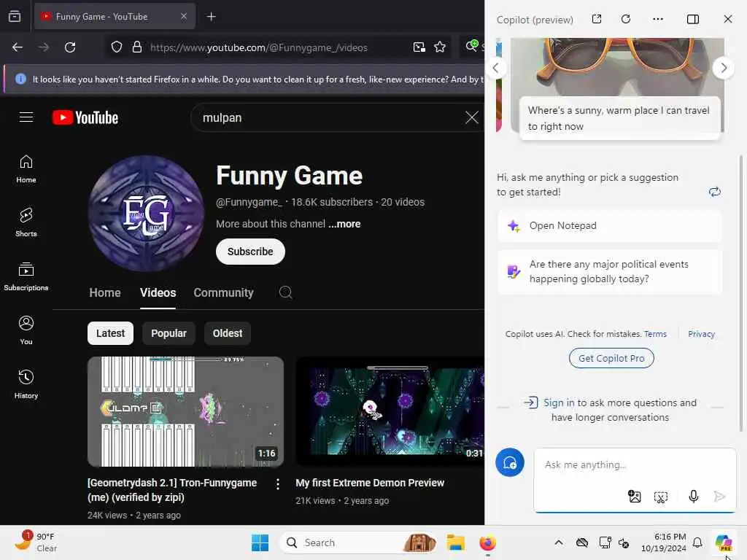Choose major political events suggestion
This screenshot has height=560, width=747.
pos(610,271)
